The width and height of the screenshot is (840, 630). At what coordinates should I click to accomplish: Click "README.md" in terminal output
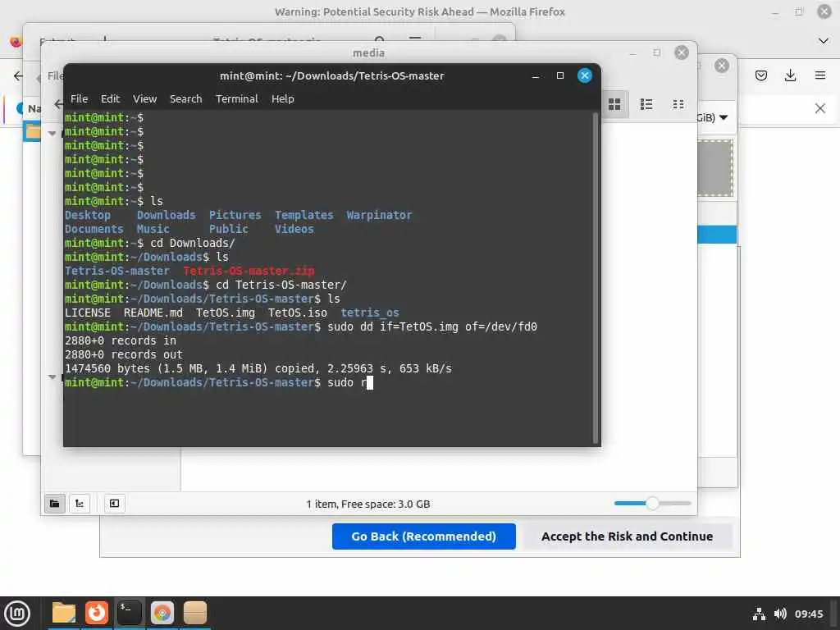[x=153, y=313]
